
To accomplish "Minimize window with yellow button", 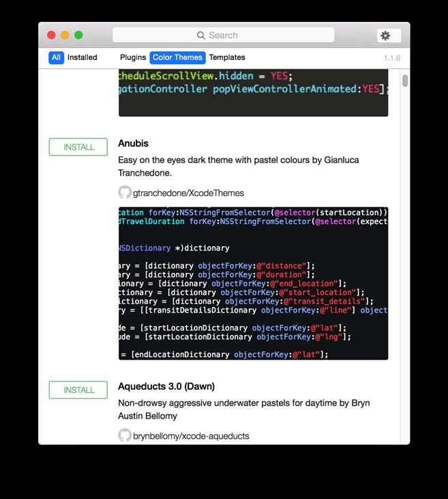I will 65,35.
